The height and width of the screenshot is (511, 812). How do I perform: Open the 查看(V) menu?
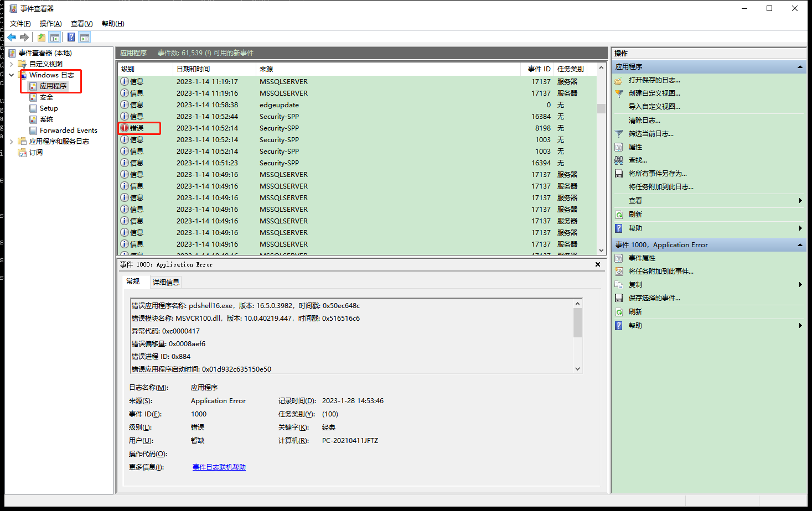82,24
